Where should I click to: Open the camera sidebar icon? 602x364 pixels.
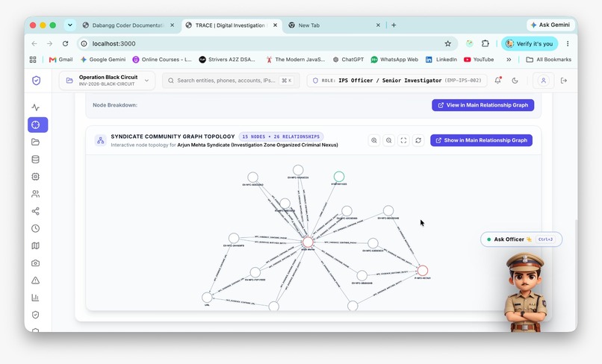(x=36, y=263)
